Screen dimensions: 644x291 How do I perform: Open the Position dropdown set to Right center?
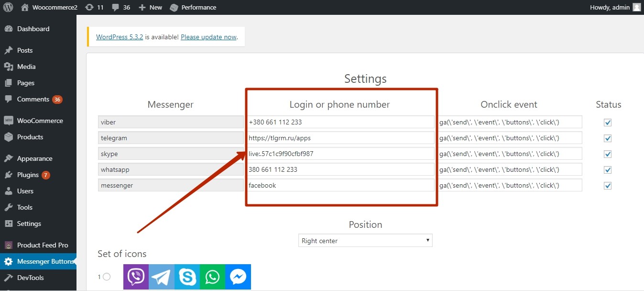click(365, 241)
